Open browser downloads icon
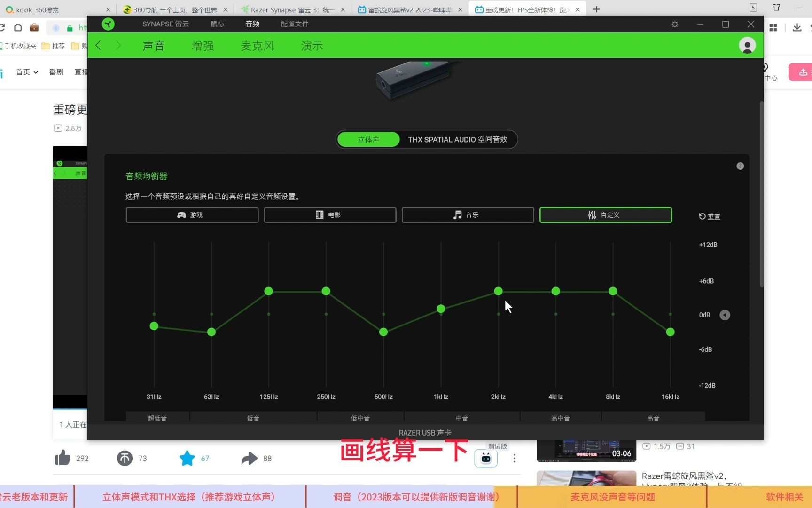 (x=797, y=28)
